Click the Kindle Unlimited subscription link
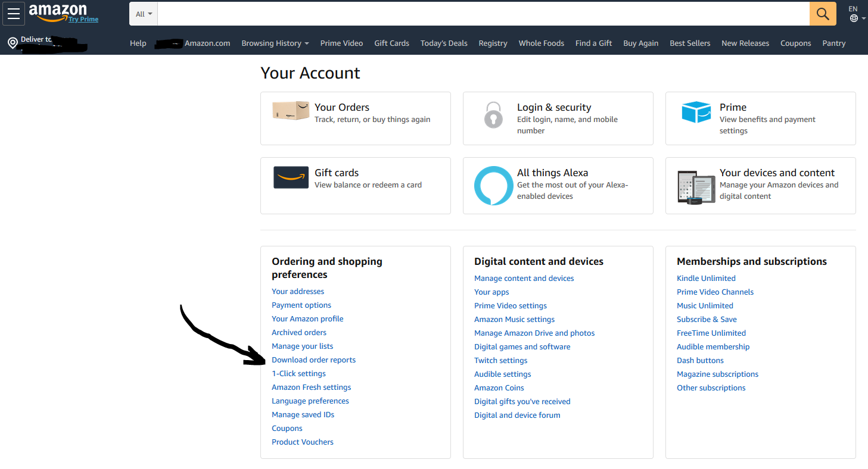Screen dimensions: 868x469 click(705, 278)
